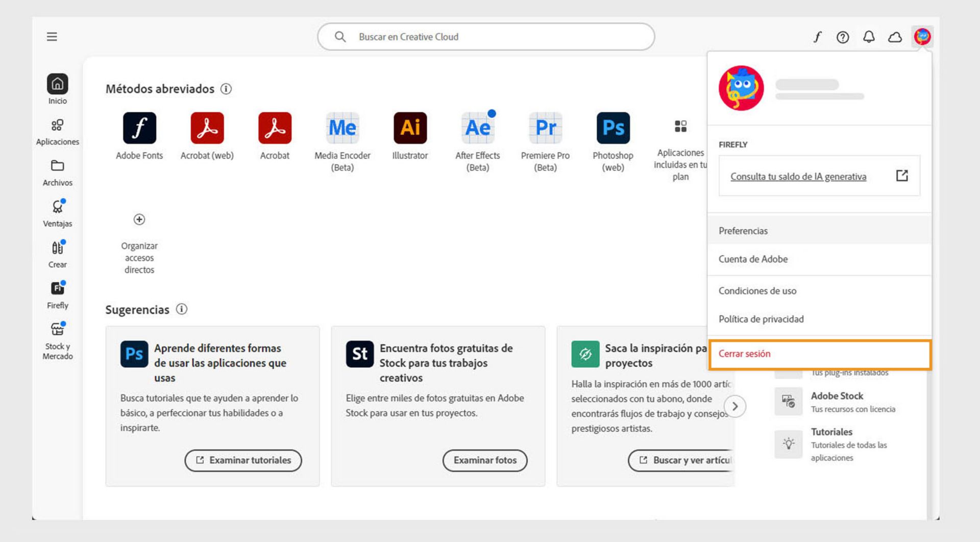Open Ventajas in the sidebar
The width and height of the screenshot is (980, 542).
(57, 214)
